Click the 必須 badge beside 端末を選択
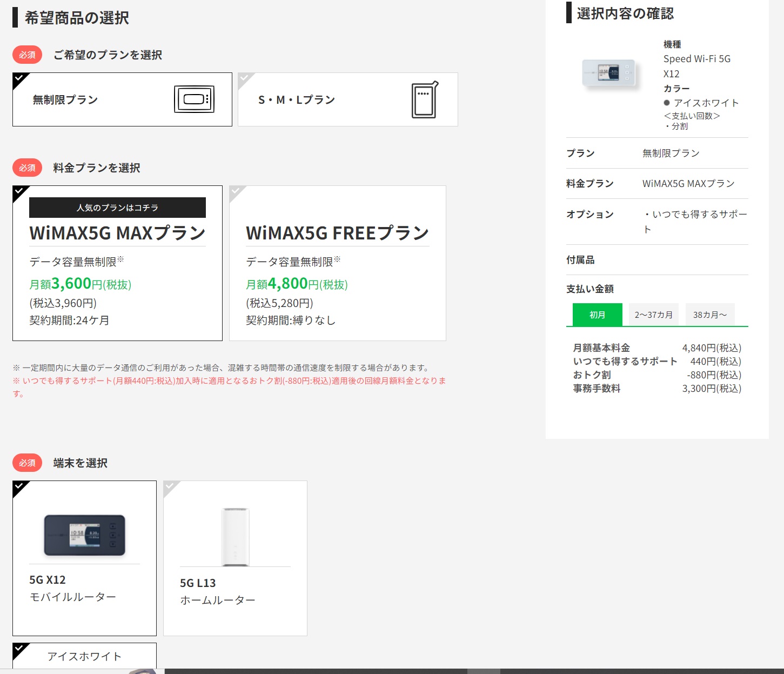 click(27, 463)
